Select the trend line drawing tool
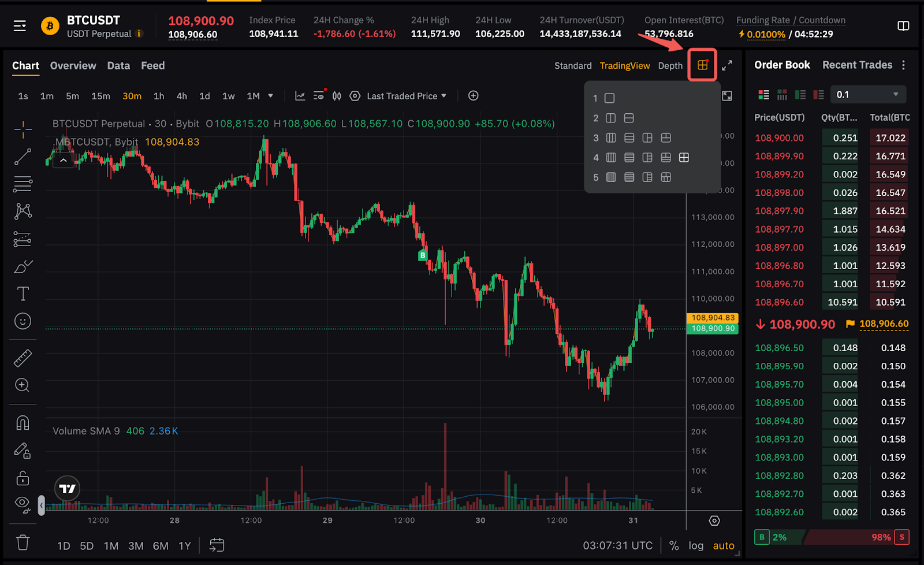Image resolution: width=924 pixels, height=565 pixels. (x=23, y=157)
